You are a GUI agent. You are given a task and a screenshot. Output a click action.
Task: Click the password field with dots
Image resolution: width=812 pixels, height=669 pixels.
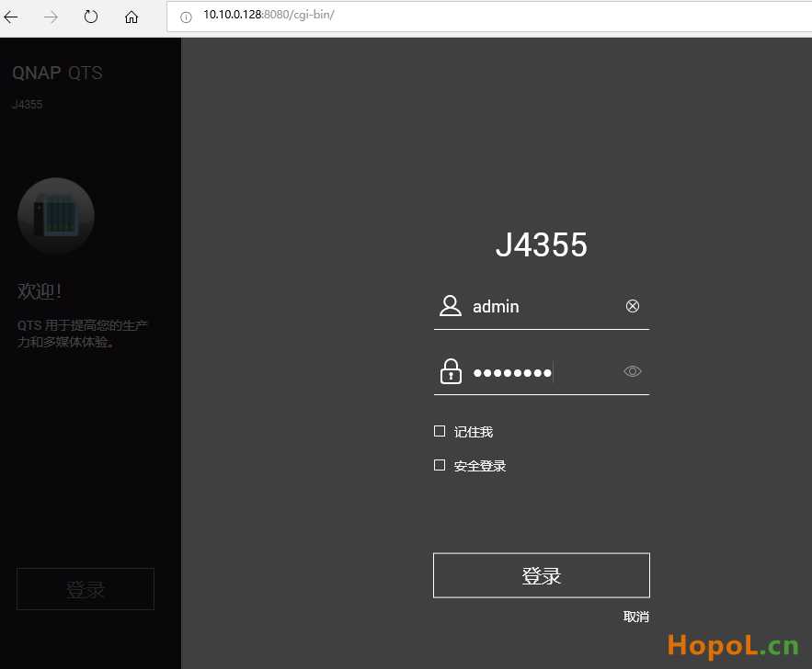click(x=541, y=372)
